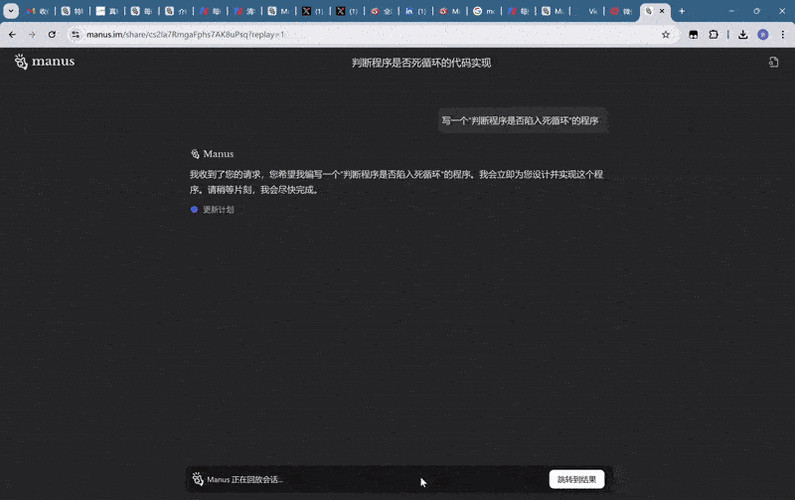Click the blue dot beside 更新计划
The image size is (795, 500).
pos(194,209)
